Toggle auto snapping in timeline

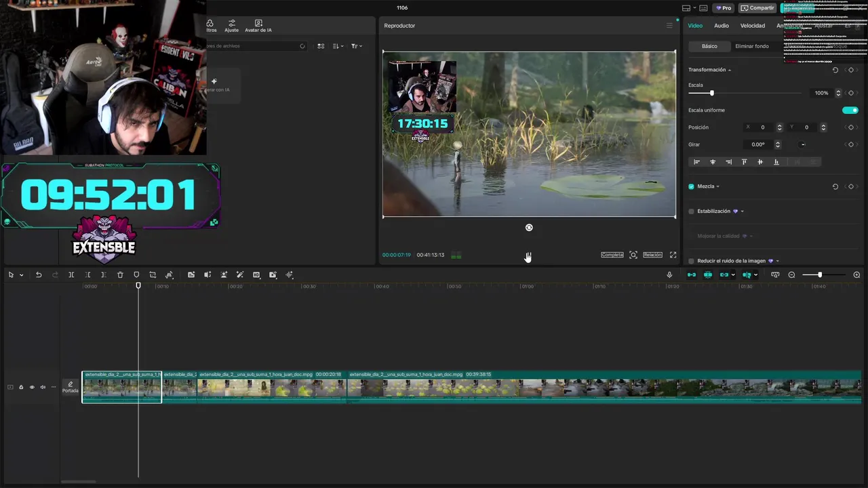tap(708, 274)
